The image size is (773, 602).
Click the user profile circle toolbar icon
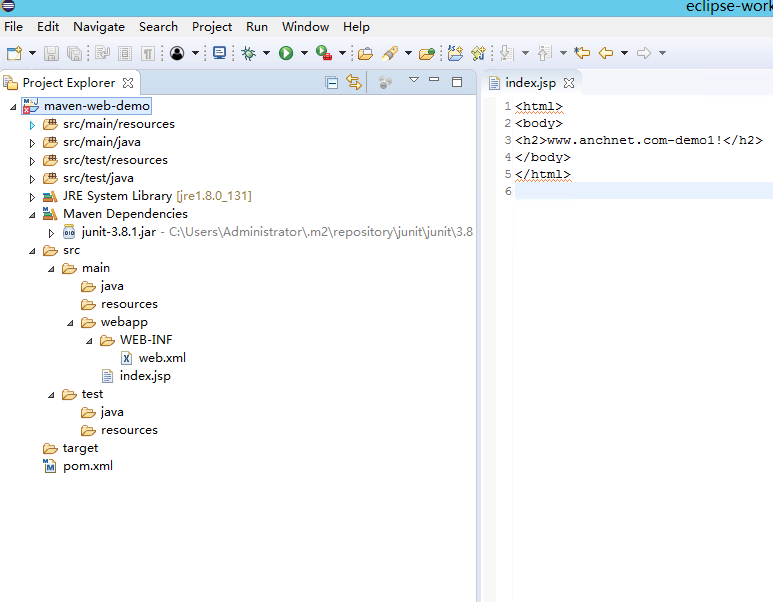point(177,53)
